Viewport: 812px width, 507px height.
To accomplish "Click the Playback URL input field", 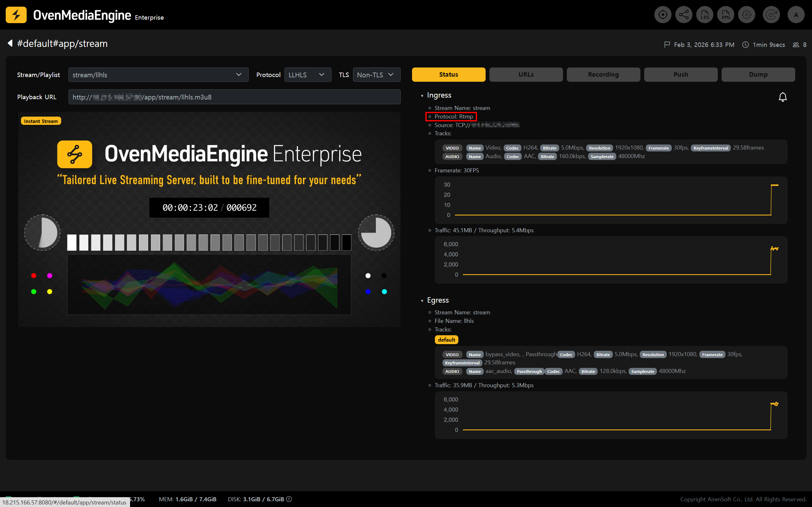I will [x=234, y=97].
